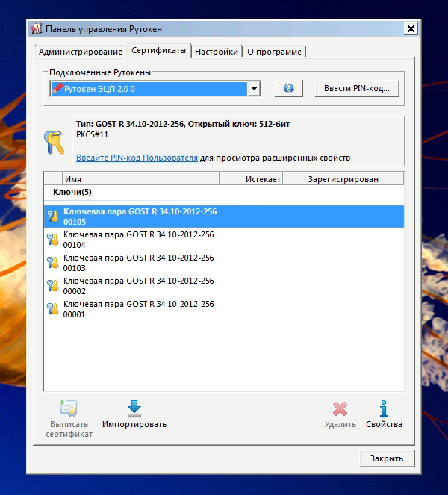The height and width of the screenshot is (495, 448).
Task: Select key pair row 00103
Action: (224, 263)
